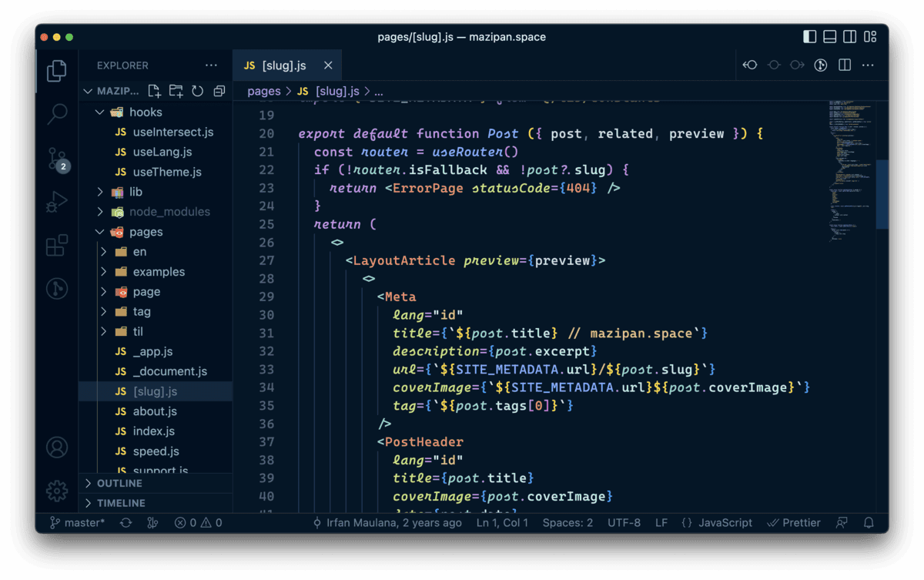
Task: Change language mode via JavaScript status item
Action: point(717,522)
